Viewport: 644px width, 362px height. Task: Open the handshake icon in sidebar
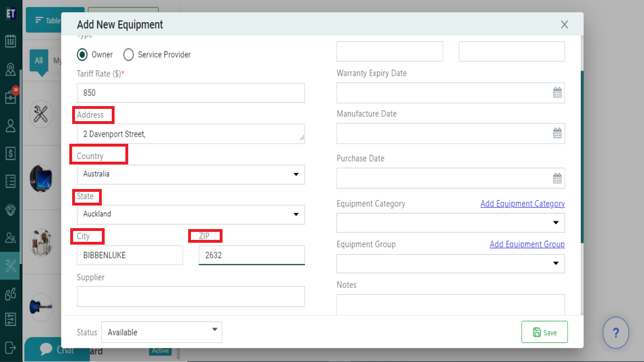click(x=10, y=209)
